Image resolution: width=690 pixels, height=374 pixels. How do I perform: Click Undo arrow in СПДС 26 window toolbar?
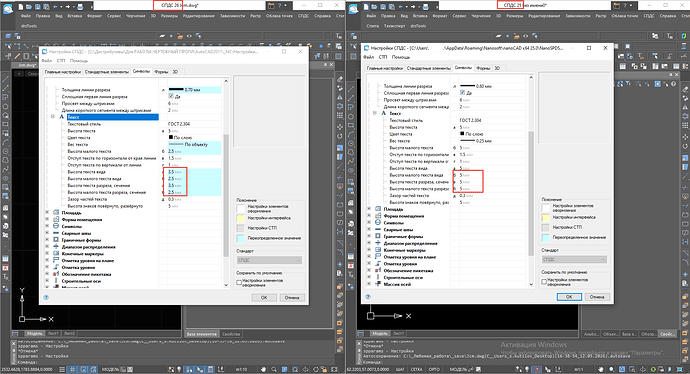(55, 6)
